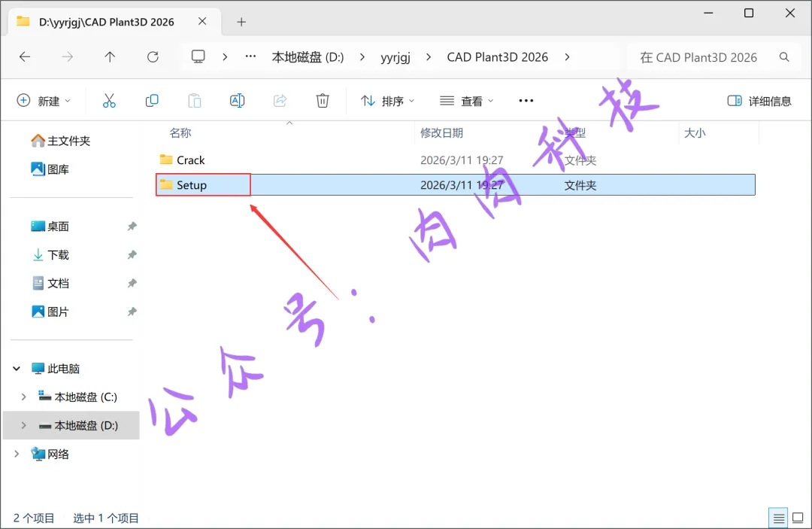Expand chevron after yyrjgj breadcrumb
Screen dimensions: 812x529
429,57
